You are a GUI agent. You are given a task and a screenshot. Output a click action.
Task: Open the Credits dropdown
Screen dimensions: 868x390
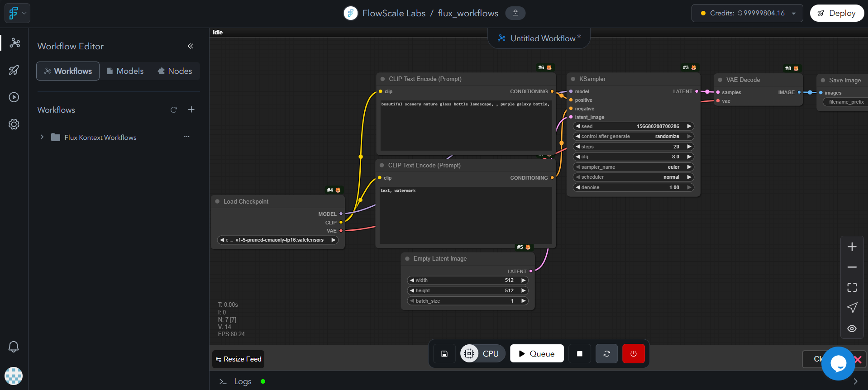click(747, 13)
